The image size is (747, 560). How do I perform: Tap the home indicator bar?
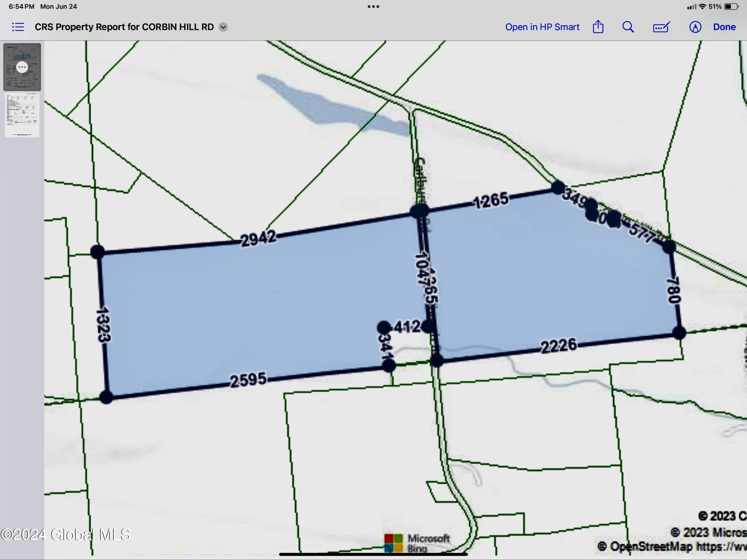373,554
